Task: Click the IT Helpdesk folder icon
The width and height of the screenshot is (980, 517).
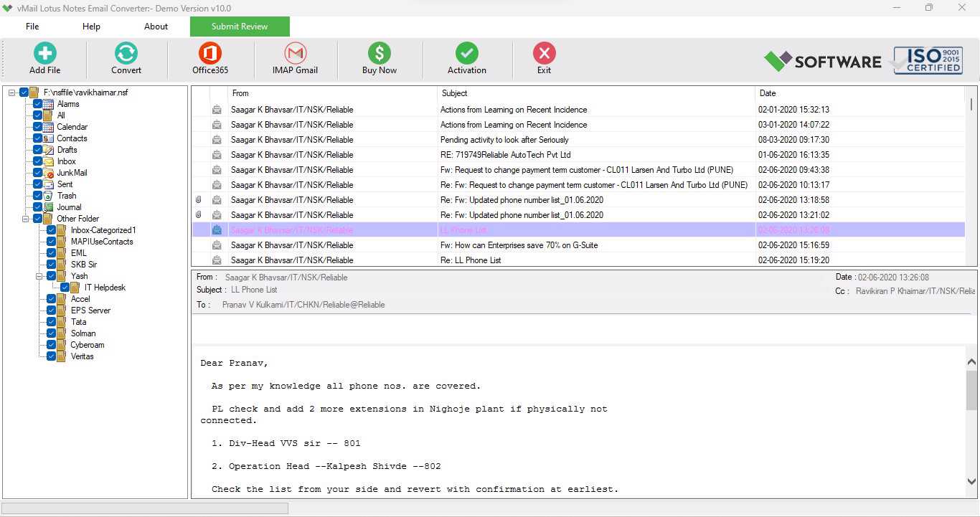Action: pyautogui.click(x=75, y=288)
